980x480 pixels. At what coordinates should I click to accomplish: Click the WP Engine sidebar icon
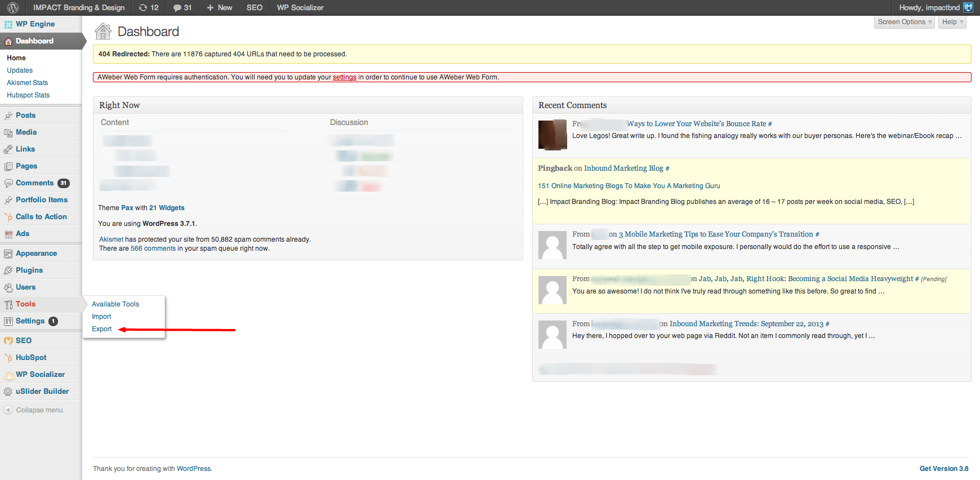point(8,24)
